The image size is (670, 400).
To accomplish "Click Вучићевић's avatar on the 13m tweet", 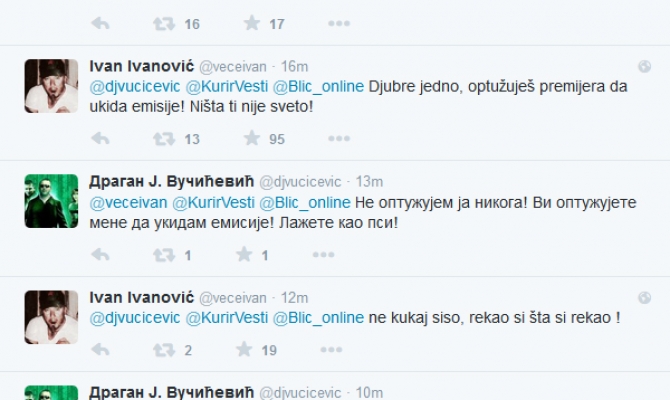I will coord(51,200).
